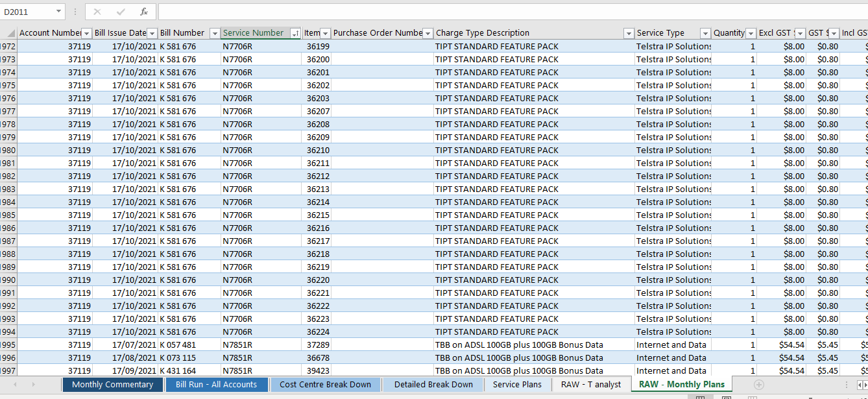Open the sorted Service Number filter dropdown
This screenshot has height=399, width=868.
click(x=296, y=33)
